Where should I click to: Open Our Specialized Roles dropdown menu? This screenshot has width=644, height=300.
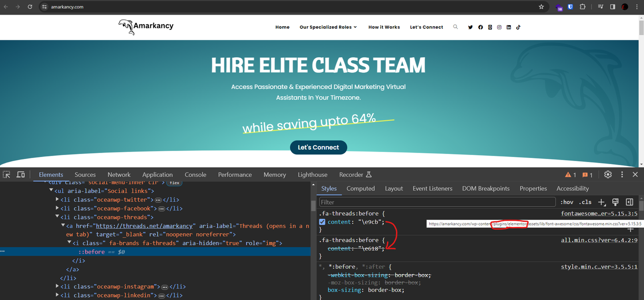pos(328,27)
